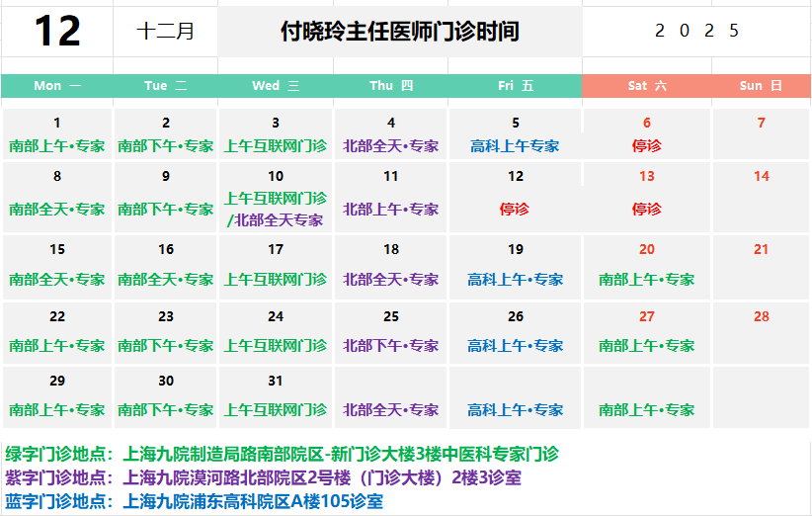Select the 停诊 notice on December 6
The image size is (812, 516).
click(647, 145)
